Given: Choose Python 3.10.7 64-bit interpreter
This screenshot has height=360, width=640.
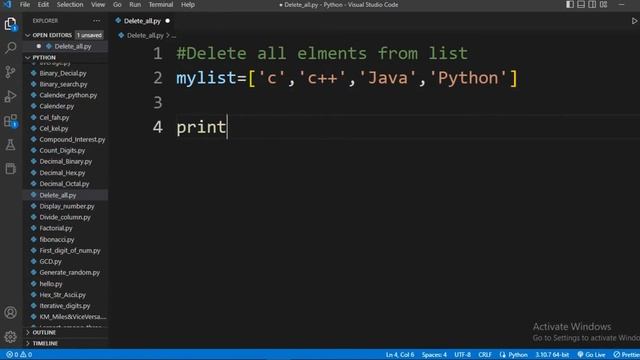Looking at the screenshot, I should 552,355.
